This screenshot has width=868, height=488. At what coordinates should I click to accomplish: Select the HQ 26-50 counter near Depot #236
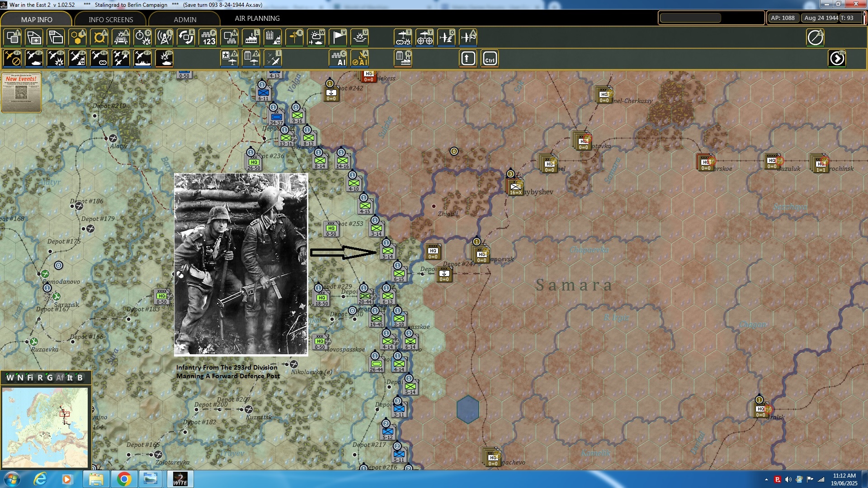254,163
